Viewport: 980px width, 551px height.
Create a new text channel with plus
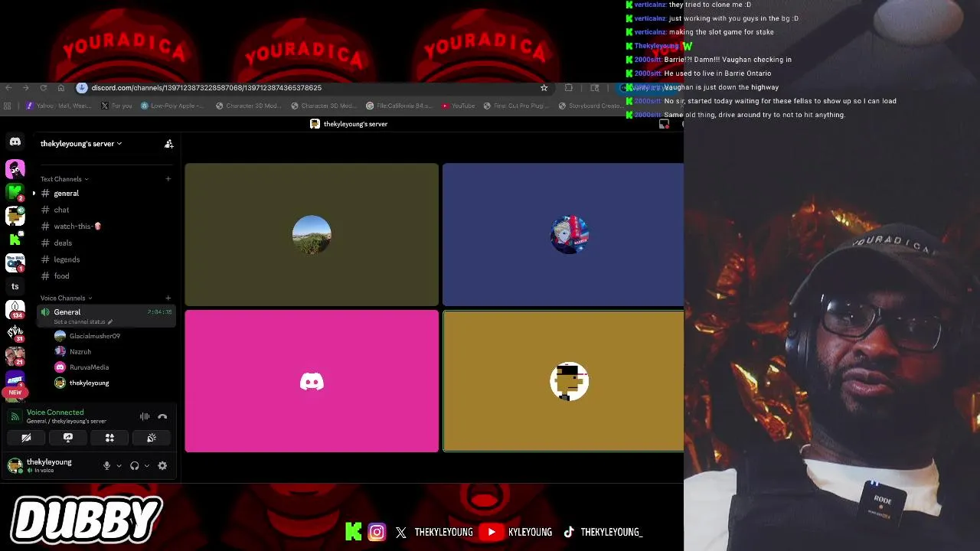(168, 179)
